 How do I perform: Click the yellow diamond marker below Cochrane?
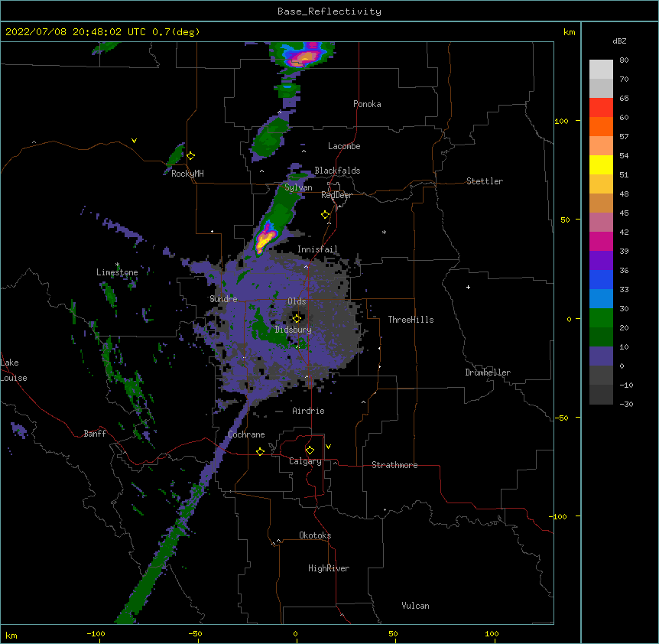click(260, 451)
